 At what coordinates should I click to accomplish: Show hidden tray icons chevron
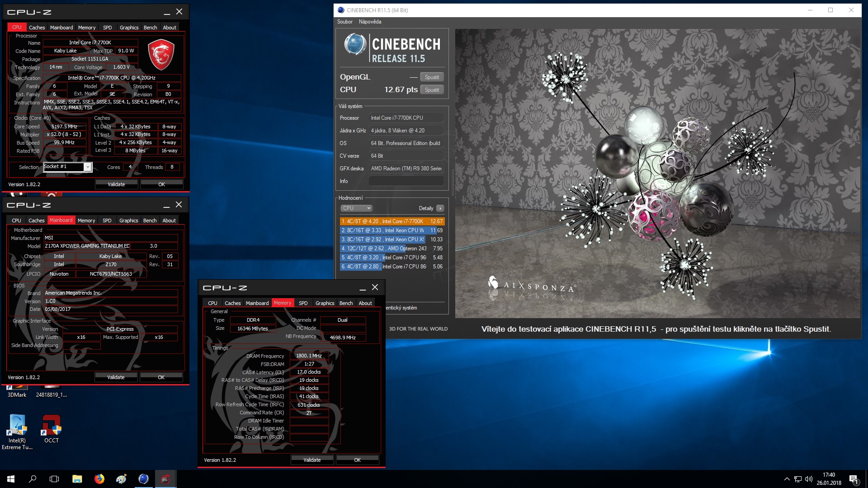click(787, 479)
